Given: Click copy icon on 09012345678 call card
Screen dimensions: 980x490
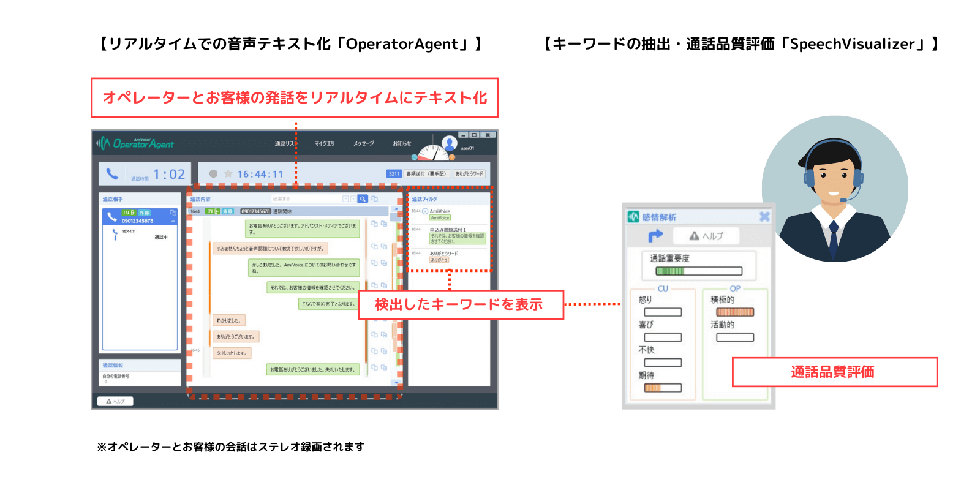Looking at the screenshot, I should (x=173, y=213).
